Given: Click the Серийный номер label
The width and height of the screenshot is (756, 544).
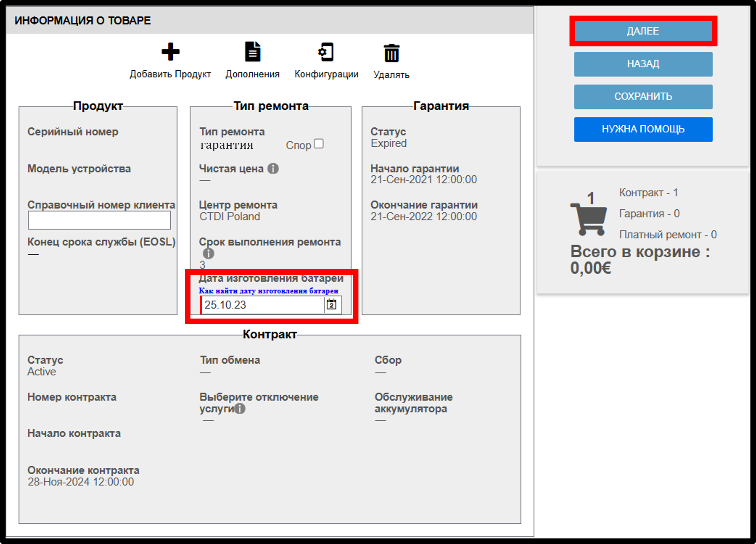Looking at the screenshot, I should coord(73,132).
